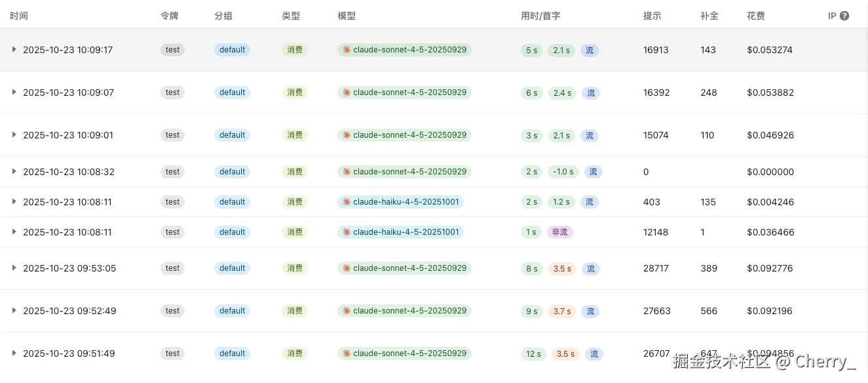The height and width of the screenshot is (383, 868).
Task: Click the Claude icon beside claude-haiku-4-5-20251001
Action: coord(347,201)
